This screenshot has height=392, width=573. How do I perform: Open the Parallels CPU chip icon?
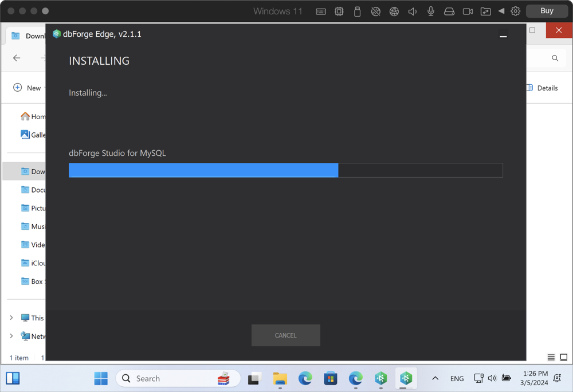pyautogui.click(x=339, y=11)
